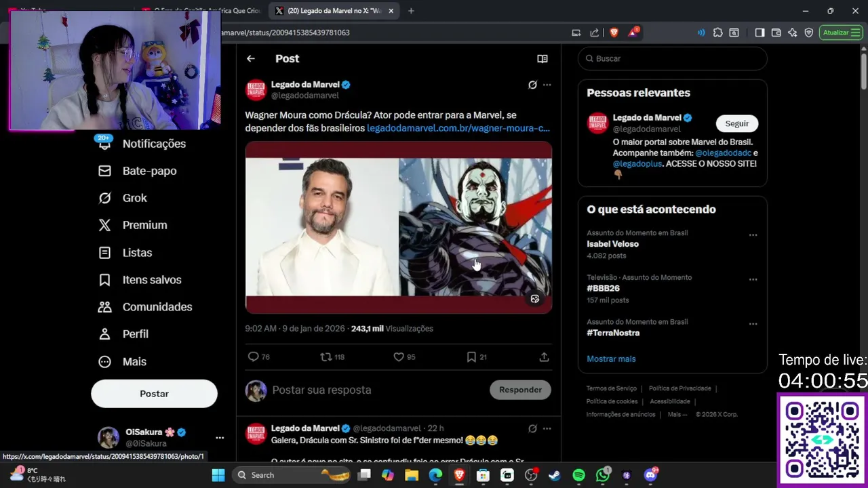Click image edit icon on post photo
This screenshot has height=488, width=868.
click(535, 299)
